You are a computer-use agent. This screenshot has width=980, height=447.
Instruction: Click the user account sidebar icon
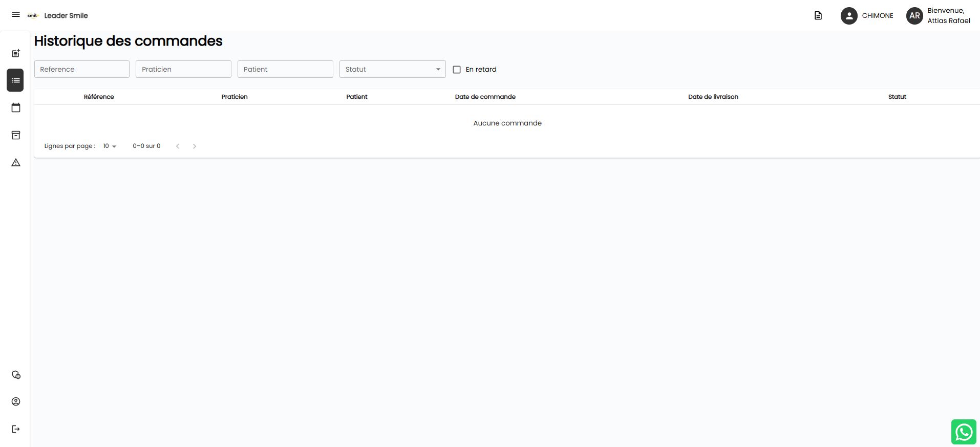click(16, 401)
